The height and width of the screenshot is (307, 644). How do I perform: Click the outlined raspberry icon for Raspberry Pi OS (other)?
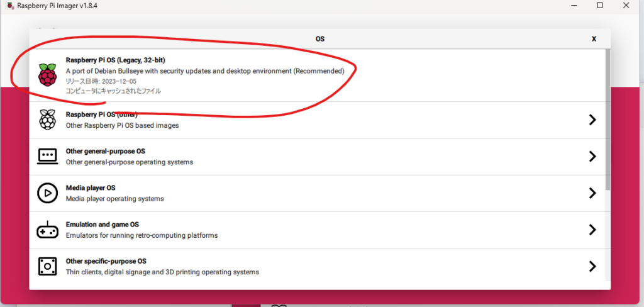click(x=47, y=120)
